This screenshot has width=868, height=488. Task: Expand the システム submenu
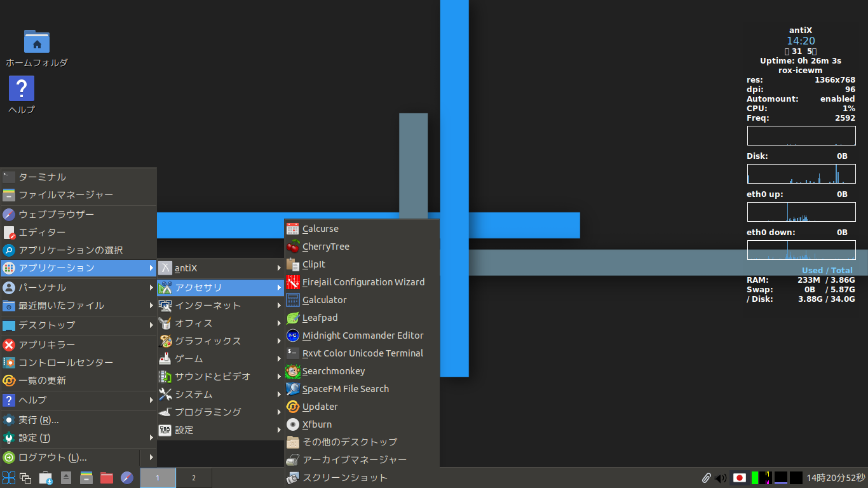point(220,395)
